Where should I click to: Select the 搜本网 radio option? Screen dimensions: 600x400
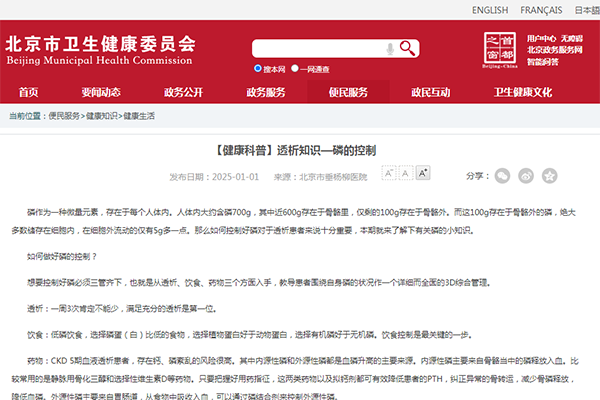(x=258, y=69)
